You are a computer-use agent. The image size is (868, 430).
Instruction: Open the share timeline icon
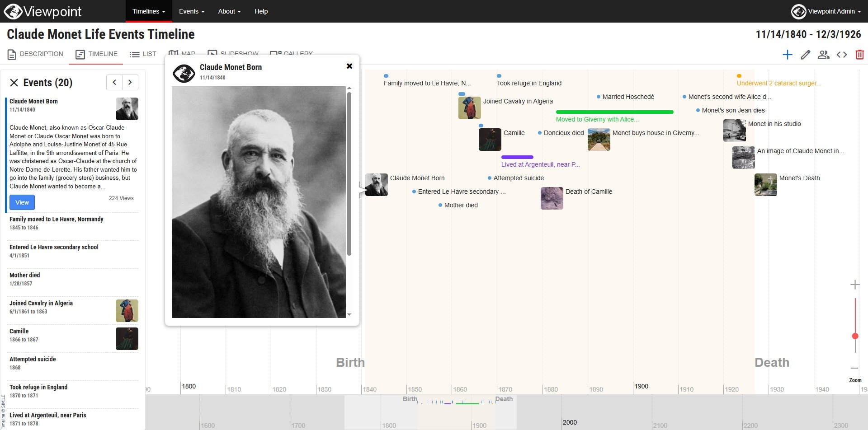click(824, 54)
